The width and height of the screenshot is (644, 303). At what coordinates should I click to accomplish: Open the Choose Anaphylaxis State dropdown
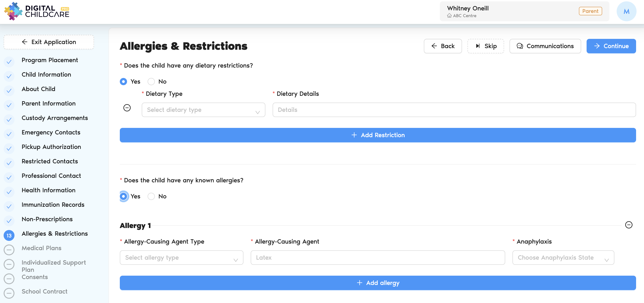[x=563, y=258]
